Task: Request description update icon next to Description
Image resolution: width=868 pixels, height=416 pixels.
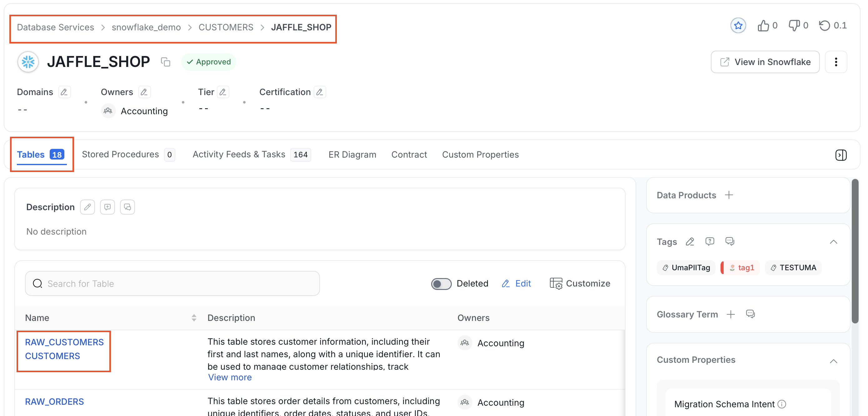Action: click(107, 207)
